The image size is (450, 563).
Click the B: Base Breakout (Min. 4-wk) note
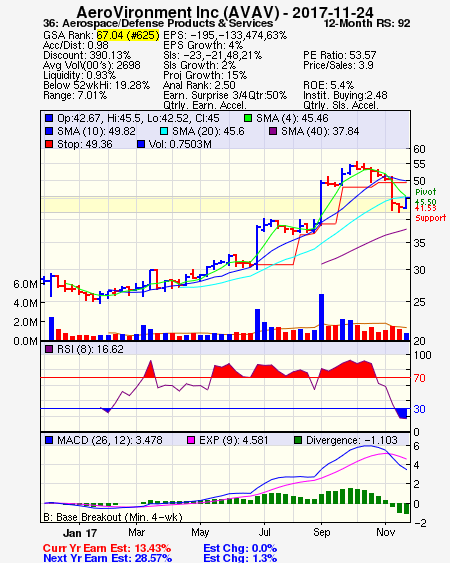coord(113,517)
